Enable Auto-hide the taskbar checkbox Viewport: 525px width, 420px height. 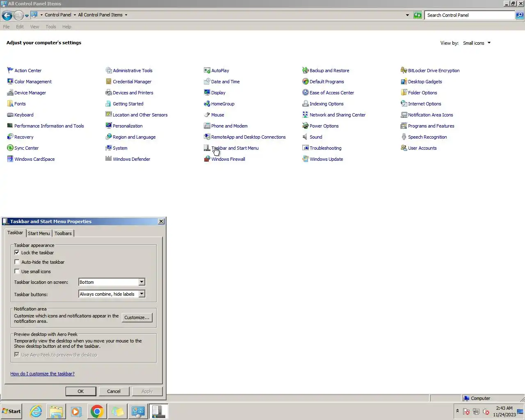17,262
